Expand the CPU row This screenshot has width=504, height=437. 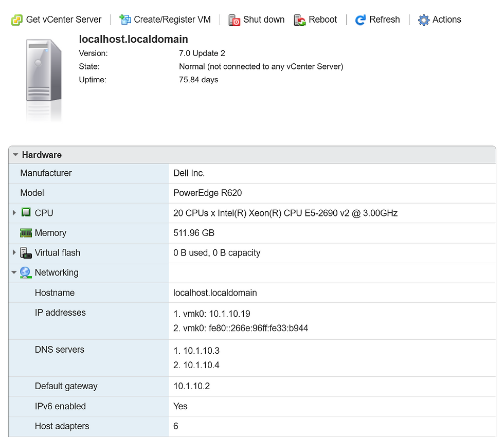pos(14,213)
